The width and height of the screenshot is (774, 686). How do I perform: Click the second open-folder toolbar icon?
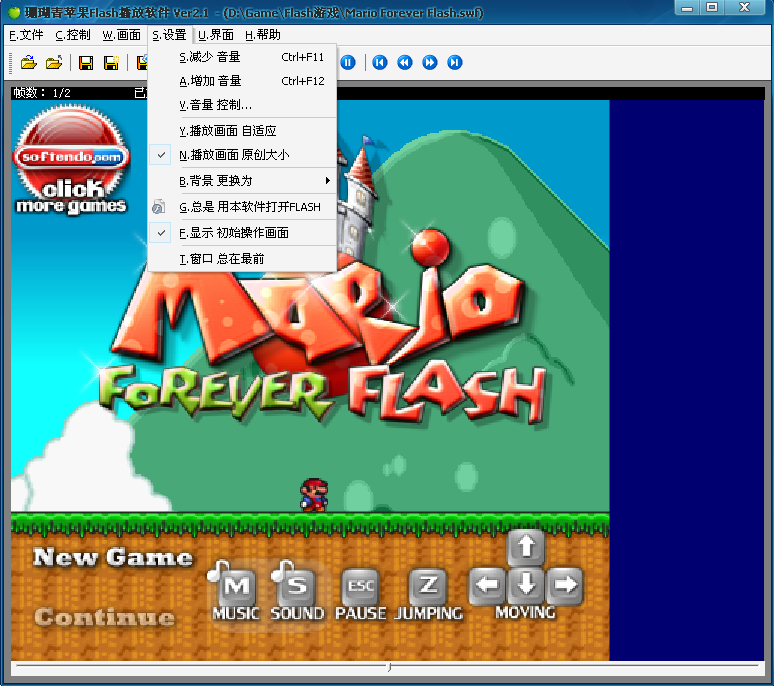pos(54,63)
